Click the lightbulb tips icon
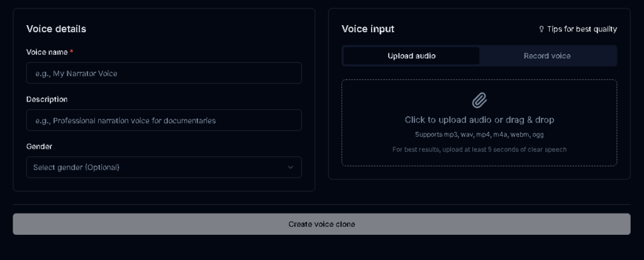 click(x=541, y=29)
